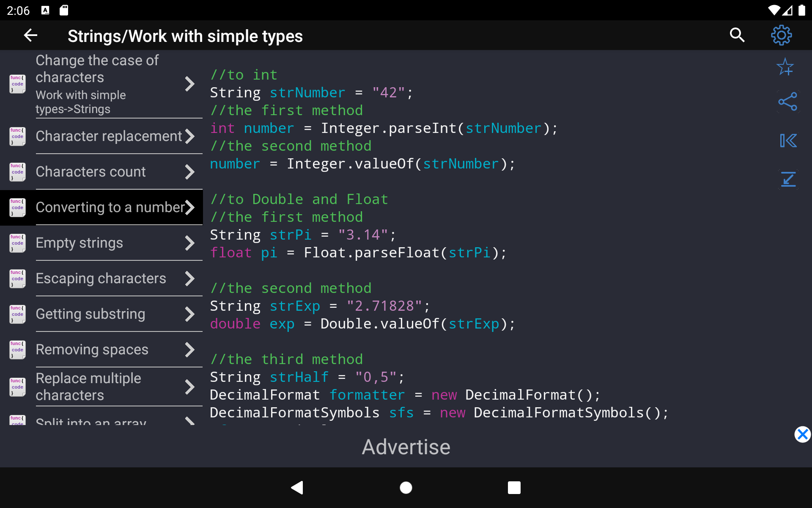Expand chevron for Getting substring
This screenshot has height=508, width=812.
[x=190, y=314]
